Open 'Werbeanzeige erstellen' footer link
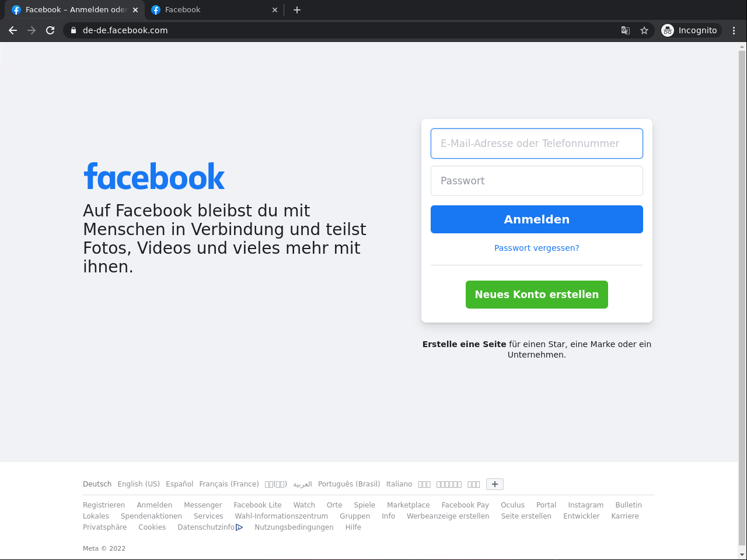Viewport: 747px width, 560px height. (448, 516)
